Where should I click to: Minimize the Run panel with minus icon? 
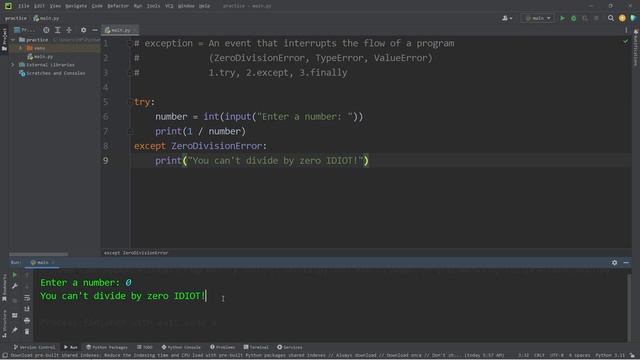(626, 263)
